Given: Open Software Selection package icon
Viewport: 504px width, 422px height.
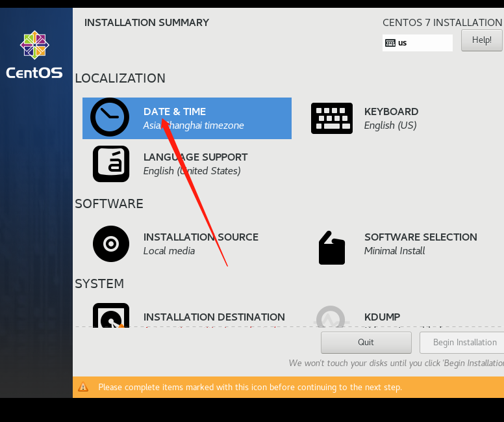Looking at the screenshot, I should tap(332, 248).
